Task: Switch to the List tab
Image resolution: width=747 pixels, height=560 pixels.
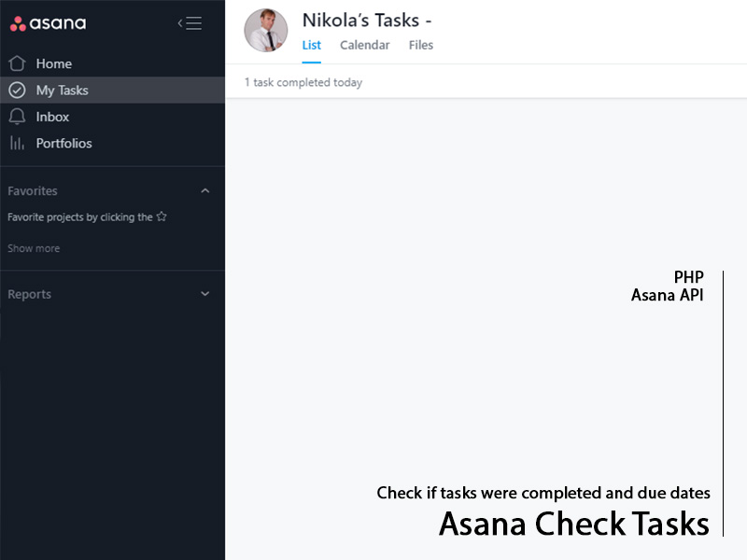Action: pos(312,45)
